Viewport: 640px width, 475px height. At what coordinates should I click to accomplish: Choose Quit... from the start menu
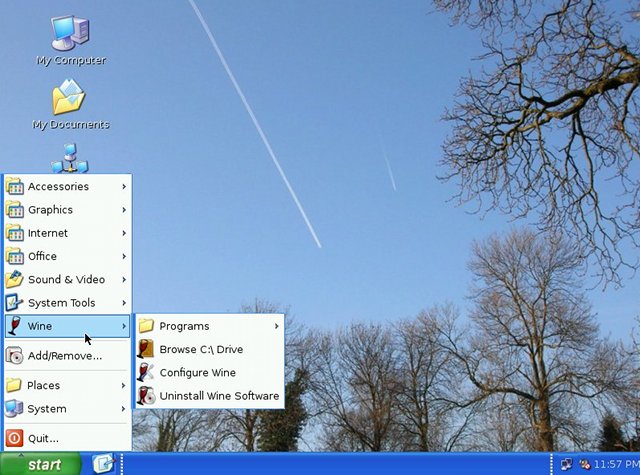coord(67,438)
